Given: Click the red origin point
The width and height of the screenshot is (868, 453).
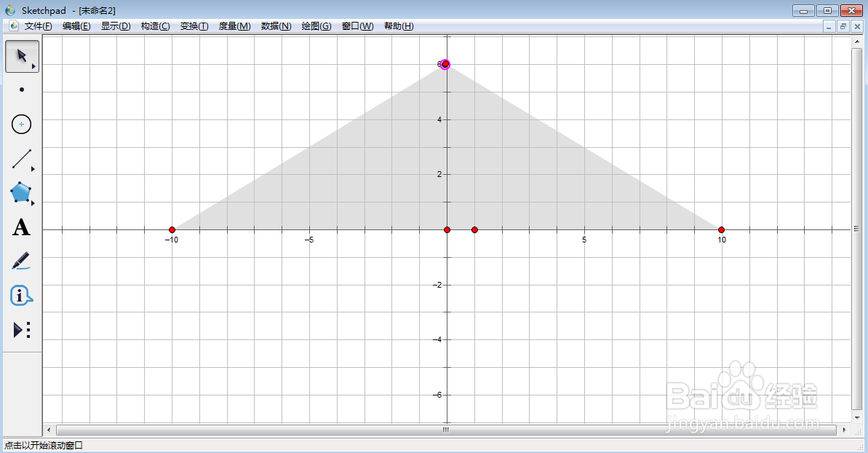Looking at the screenshot, I should (x=447, y=230).
